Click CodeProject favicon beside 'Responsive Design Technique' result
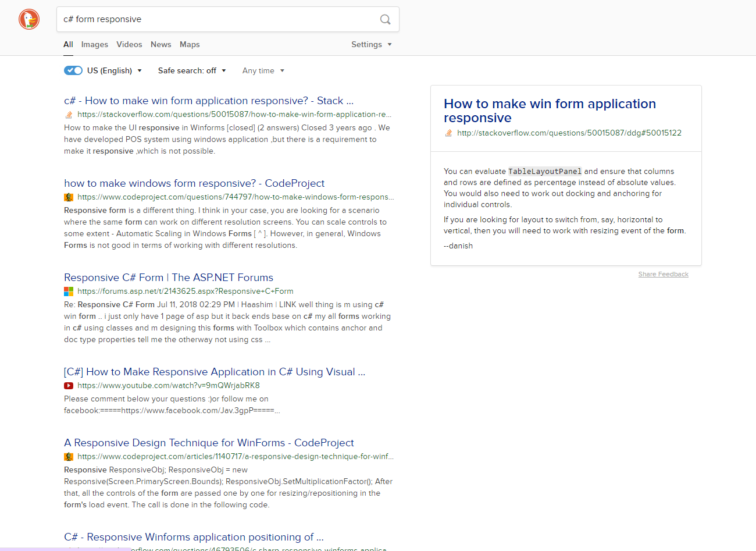This screenshot has width=756, height=551. pos(69,457)
